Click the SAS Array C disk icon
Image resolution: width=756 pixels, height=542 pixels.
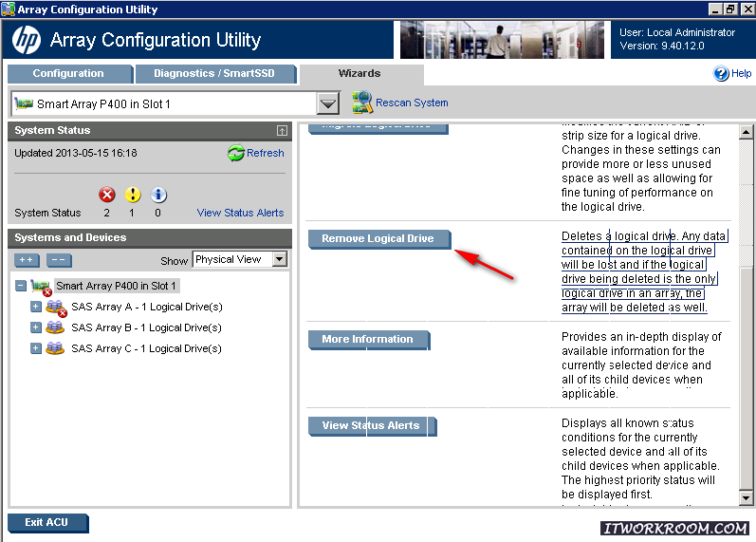[x=55, y=348]
